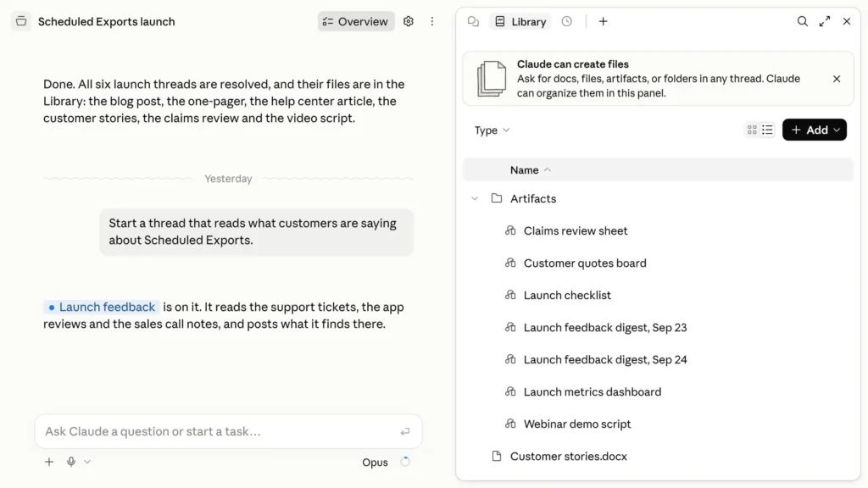Dismiss the Claude can create files banner
This screenshot has height=488, width=868.
click(x=837, y=79)
